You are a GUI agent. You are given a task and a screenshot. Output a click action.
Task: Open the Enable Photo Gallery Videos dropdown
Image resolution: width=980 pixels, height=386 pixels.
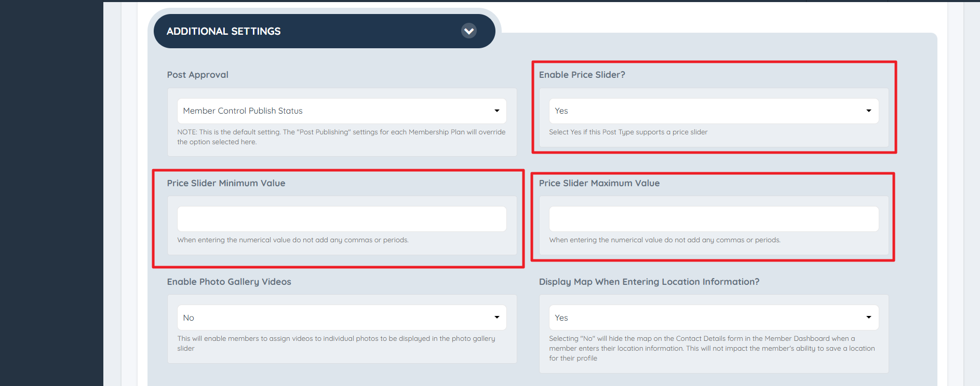click(x=342, y=318)
